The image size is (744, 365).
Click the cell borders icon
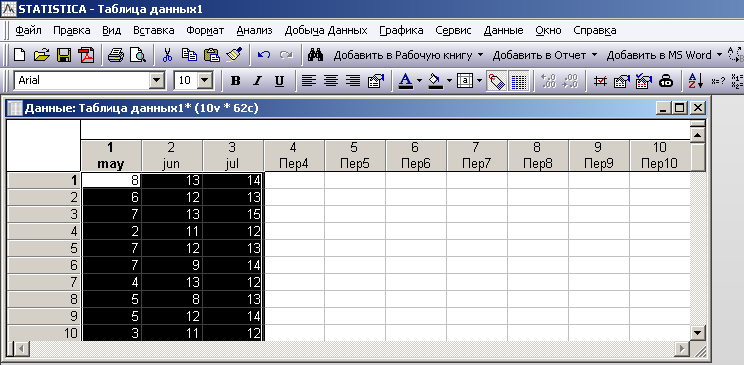(x=465, y=81)
